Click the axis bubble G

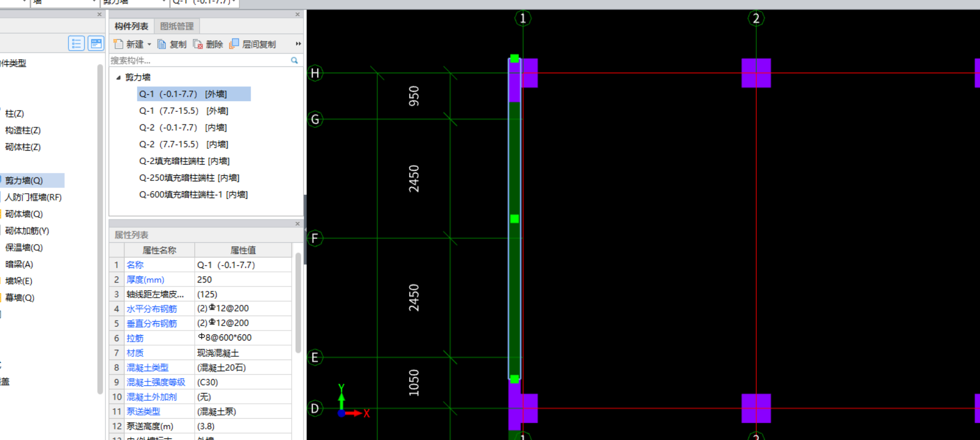pos(315,119)
